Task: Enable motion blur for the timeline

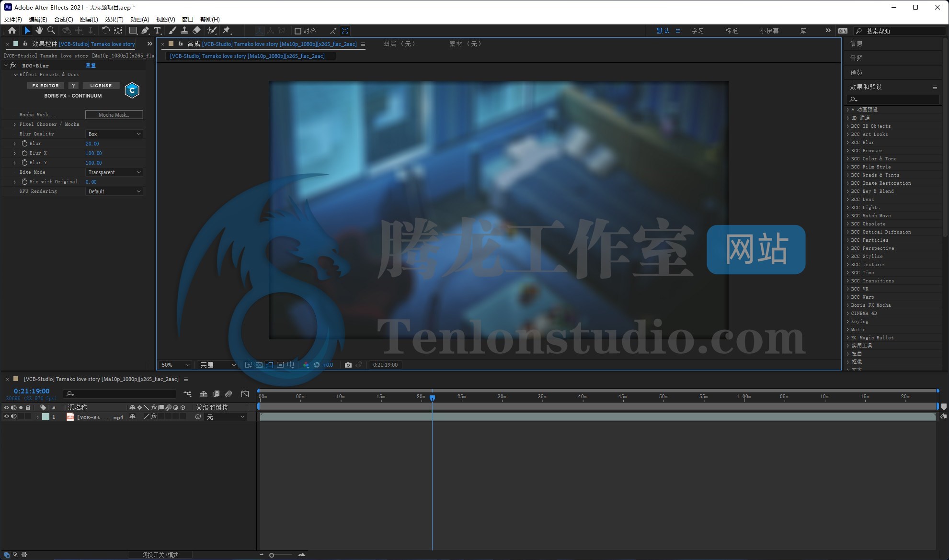Action: [229, 394]
